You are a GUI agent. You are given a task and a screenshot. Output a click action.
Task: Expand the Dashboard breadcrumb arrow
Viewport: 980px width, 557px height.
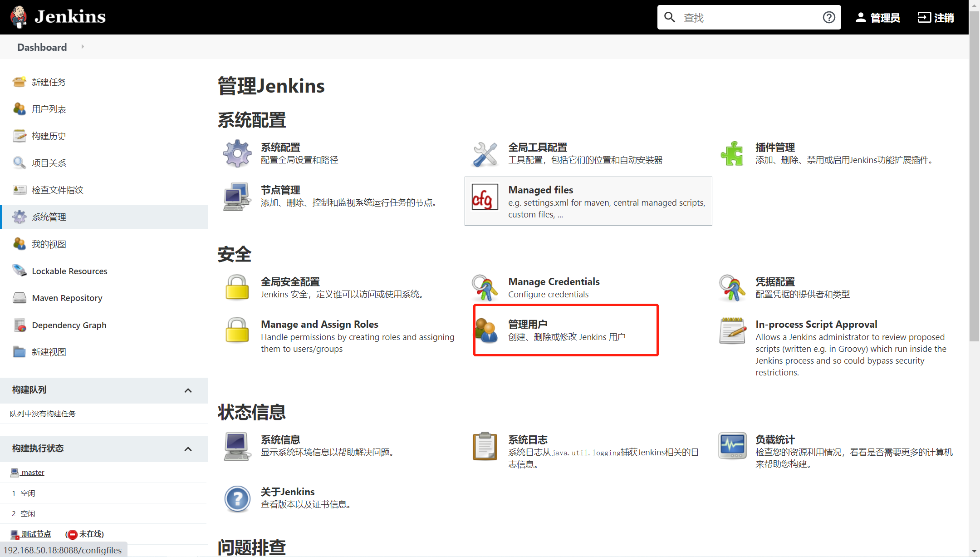(83, 47)
